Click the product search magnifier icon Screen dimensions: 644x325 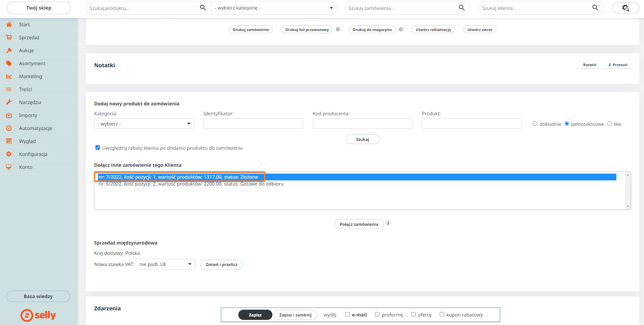tap(203, 8)
